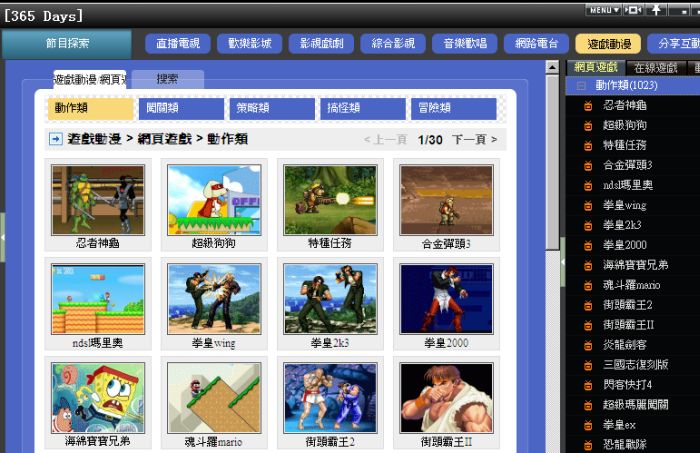700x453 pixels.
Task: Open the 分享互動 category
Action: click(x=676, y=44)
